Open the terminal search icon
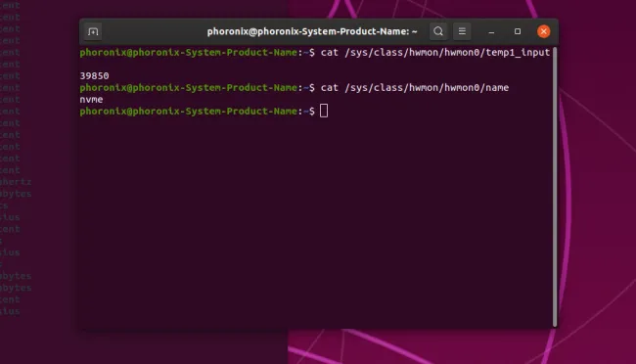The image size is (636, 364). point(438,31)
